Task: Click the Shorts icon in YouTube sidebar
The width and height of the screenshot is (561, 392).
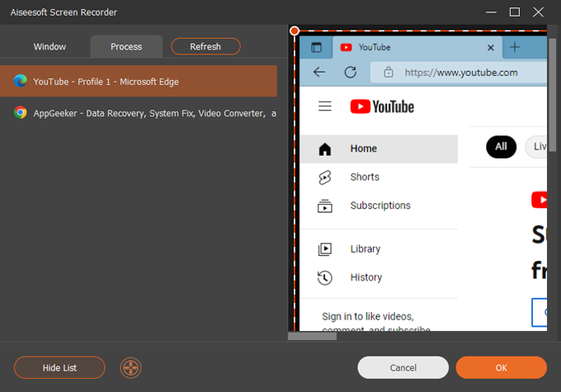Action: 325,177
